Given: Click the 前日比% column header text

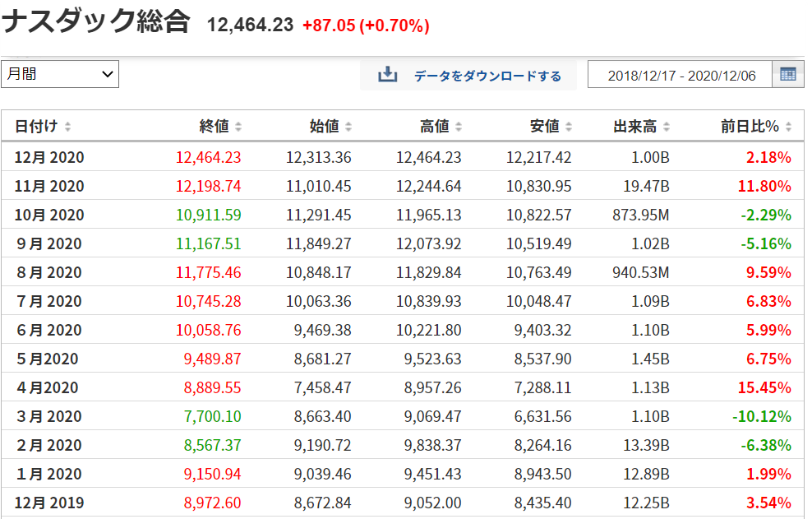Looking at the screenshot, I should (750, 127).
